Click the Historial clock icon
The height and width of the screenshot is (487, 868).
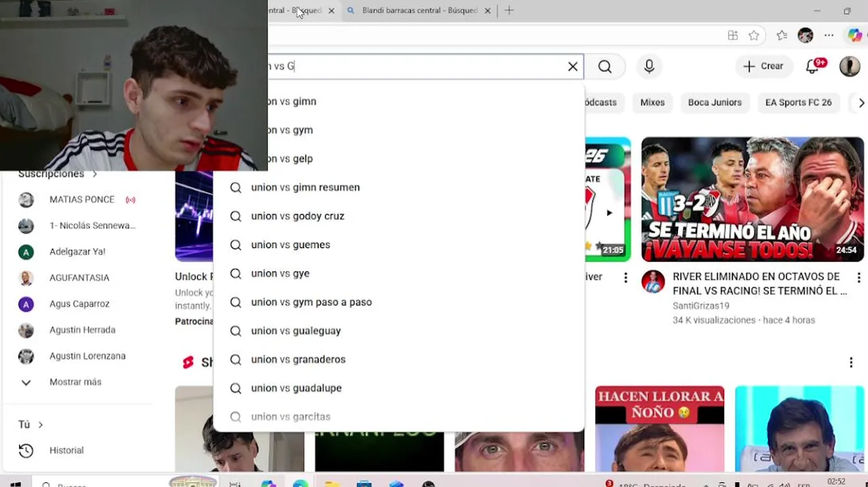[26, 450]
